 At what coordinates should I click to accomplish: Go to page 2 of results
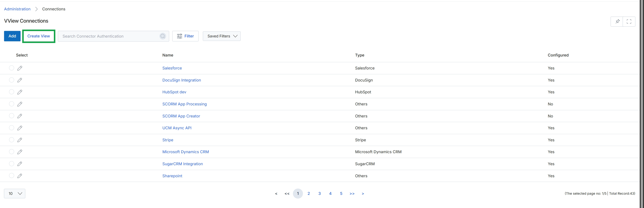click(309, 194)
